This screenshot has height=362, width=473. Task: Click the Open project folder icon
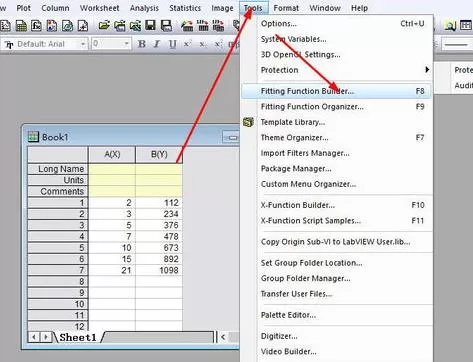click(104, 26)
